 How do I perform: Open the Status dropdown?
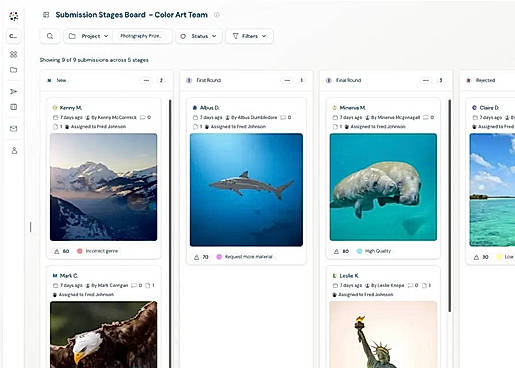pos(199,36)
